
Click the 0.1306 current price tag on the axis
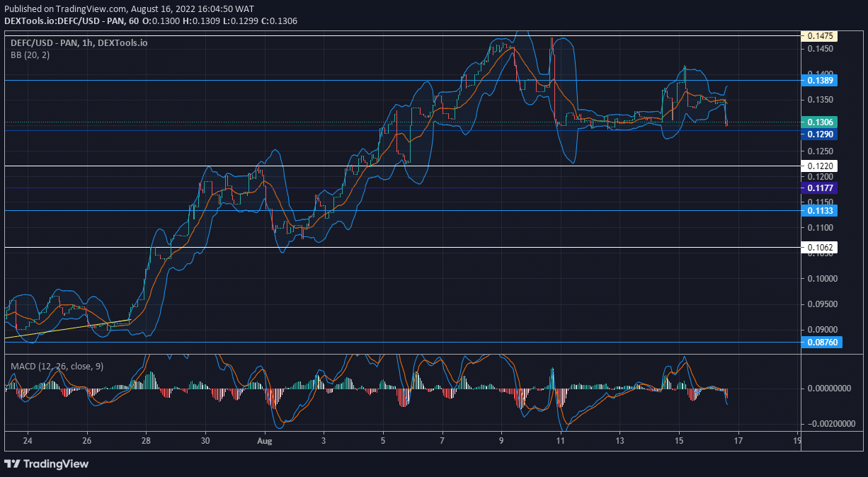(819, 122)
